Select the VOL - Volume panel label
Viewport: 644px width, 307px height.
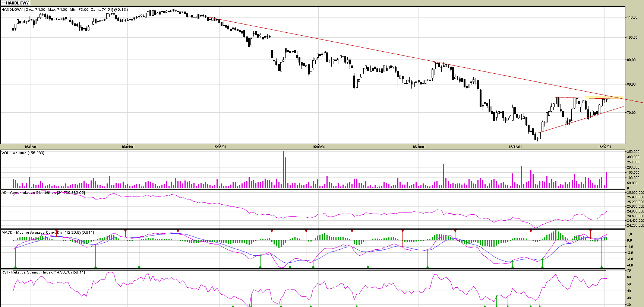tap(23, 153)
